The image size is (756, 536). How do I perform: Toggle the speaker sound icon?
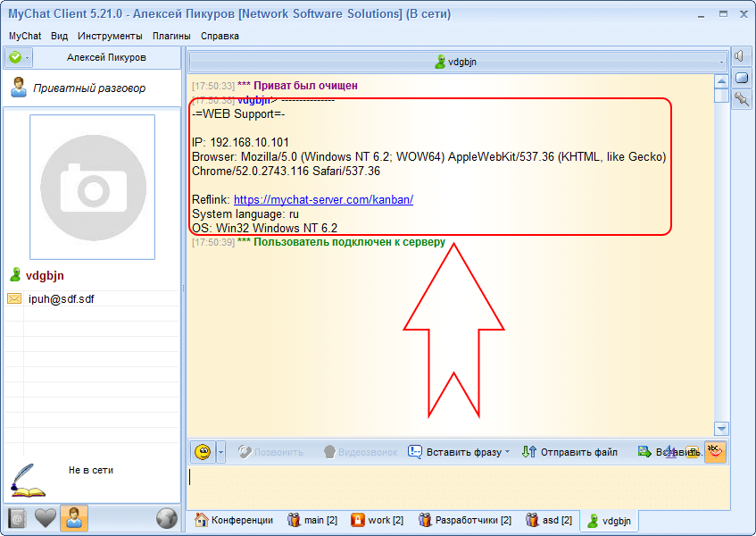739,55
